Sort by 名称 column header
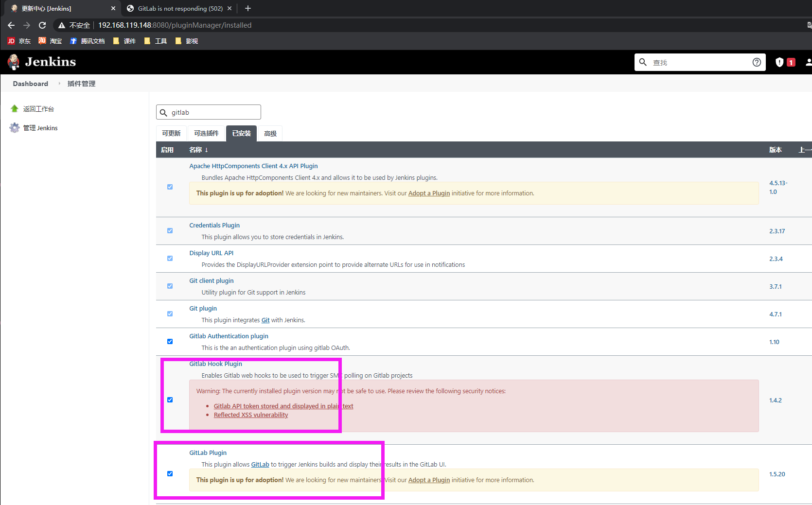 198,150
